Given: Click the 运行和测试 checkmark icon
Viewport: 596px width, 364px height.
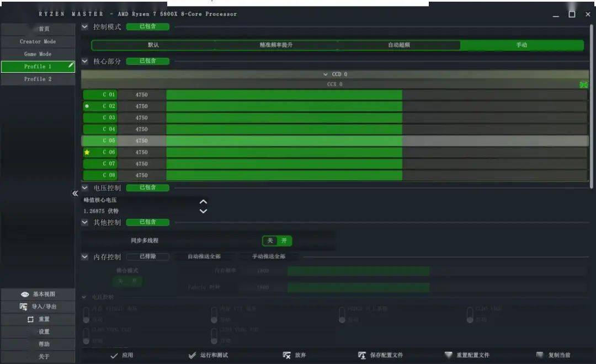Looking at the screenshot, I should (193, 355).
